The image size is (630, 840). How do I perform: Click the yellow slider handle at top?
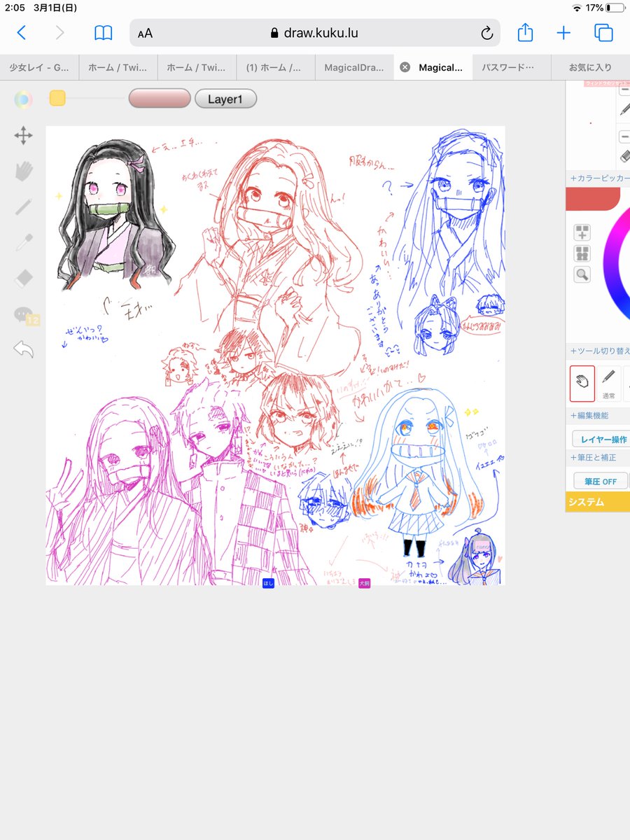[57, 99]
